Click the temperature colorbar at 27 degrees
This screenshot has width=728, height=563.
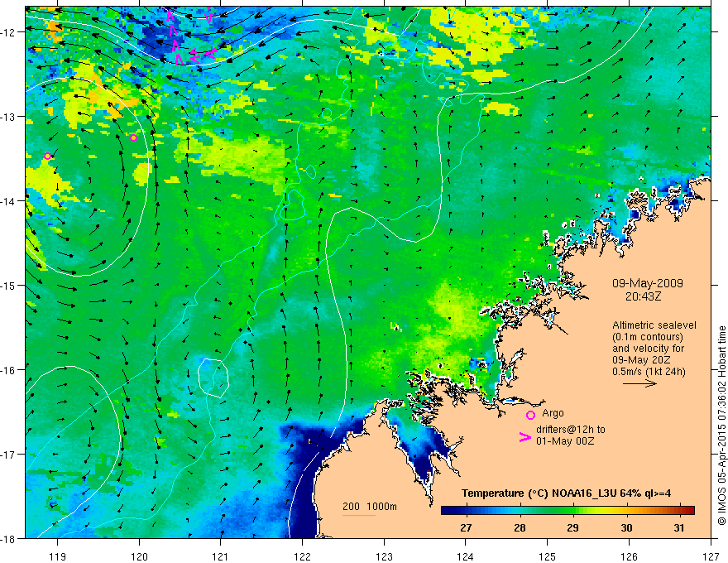click(x=466, y=511)
